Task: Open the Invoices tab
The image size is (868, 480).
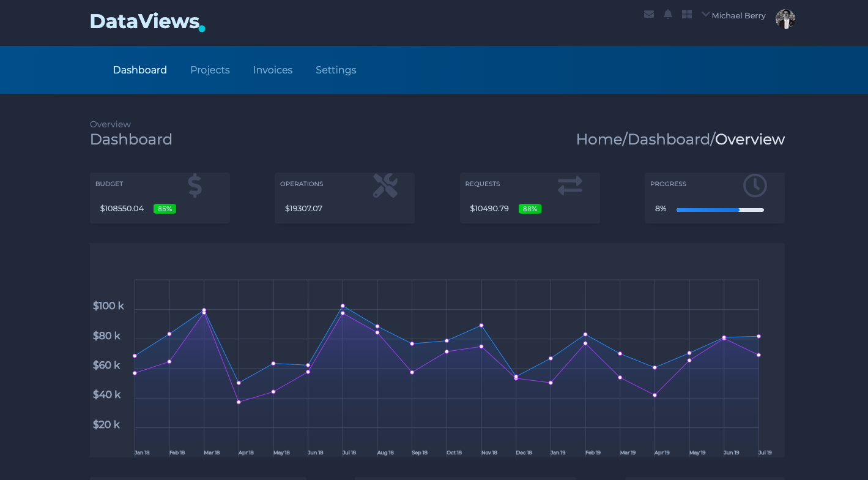Action: 273,70
